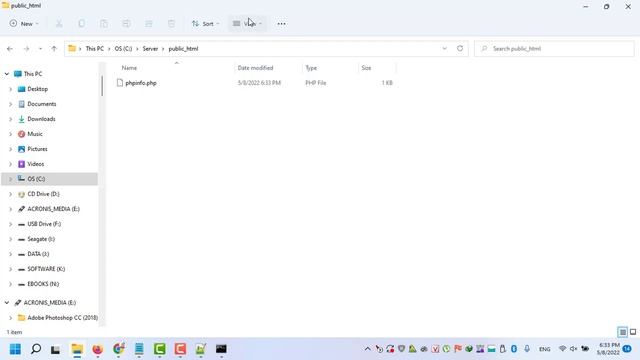The width and height of the screenshot is (640, 360).
Task: Open the Sort dropdown
Action: pyautogui.click(x=205, y=24)
